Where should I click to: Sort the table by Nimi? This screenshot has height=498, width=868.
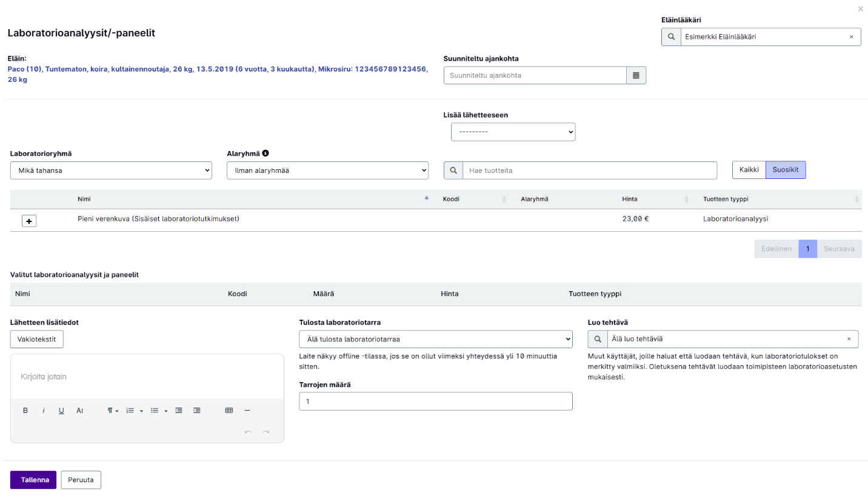point(252,199)
